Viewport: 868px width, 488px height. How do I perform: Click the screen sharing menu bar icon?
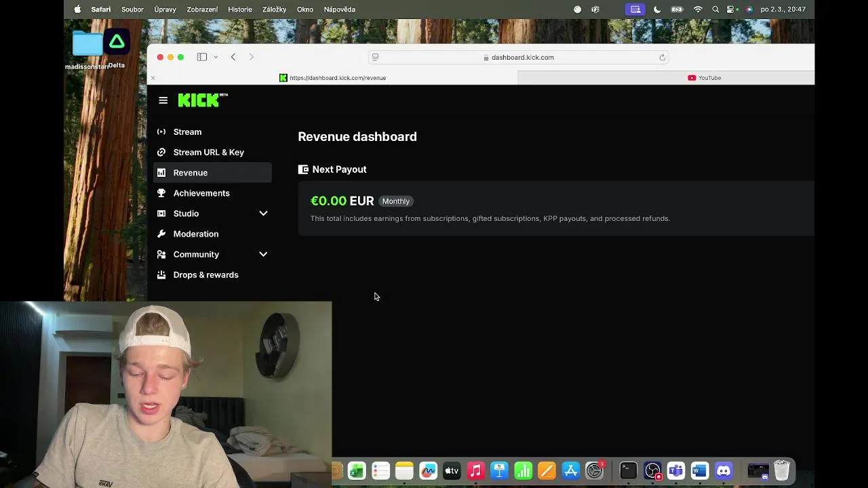click(635, 9)
